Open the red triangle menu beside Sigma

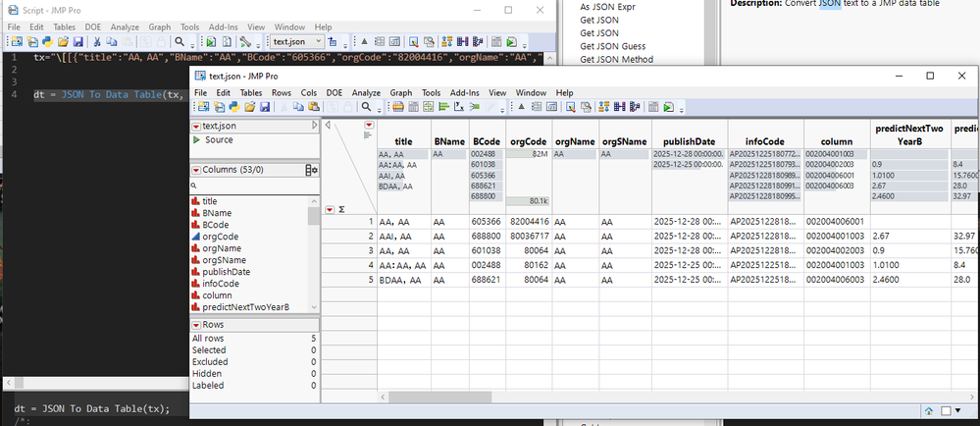pyautogui.click(x=330, y=209)
